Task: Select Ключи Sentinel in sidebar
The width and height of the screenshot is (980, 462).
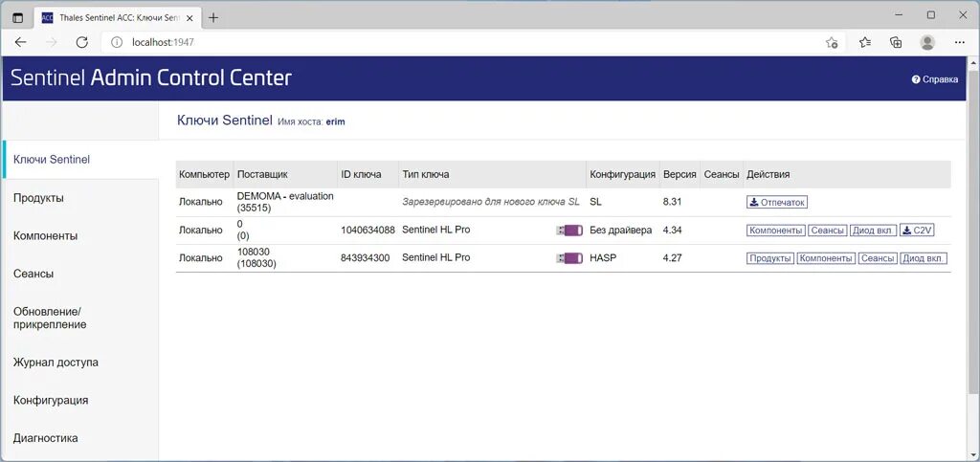Action: click(80, 160)
